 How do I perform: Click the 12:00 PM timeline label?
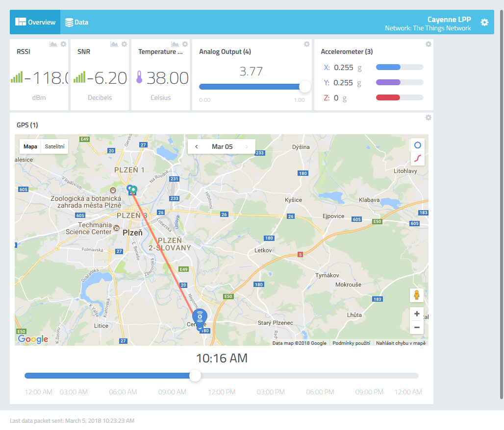click(222, 392)
